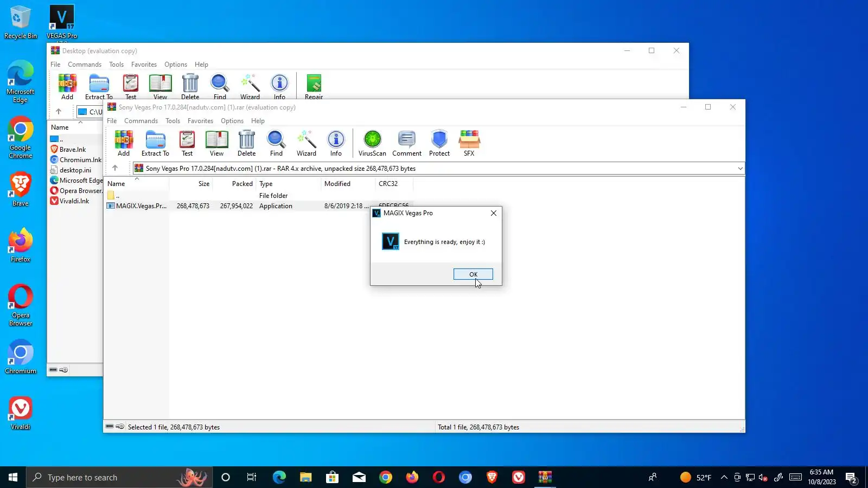Sort archive files by Size column
Screen dimensions: 868x488
pyautogui.click(x=191, y=184)
